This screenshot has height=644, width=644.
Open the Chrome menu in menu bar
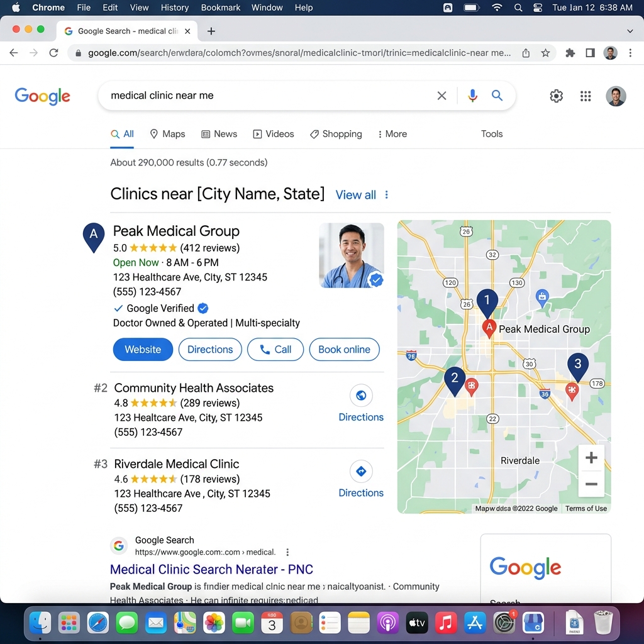tap(48, 8)
